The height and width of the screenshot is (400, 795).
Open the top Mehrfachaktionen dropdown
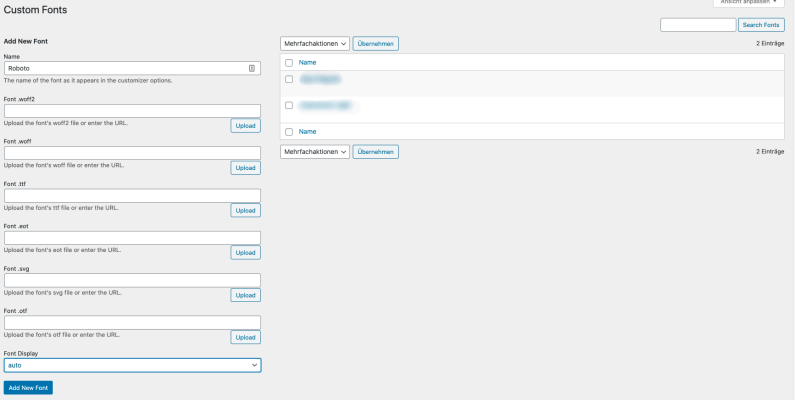[315, 44]
